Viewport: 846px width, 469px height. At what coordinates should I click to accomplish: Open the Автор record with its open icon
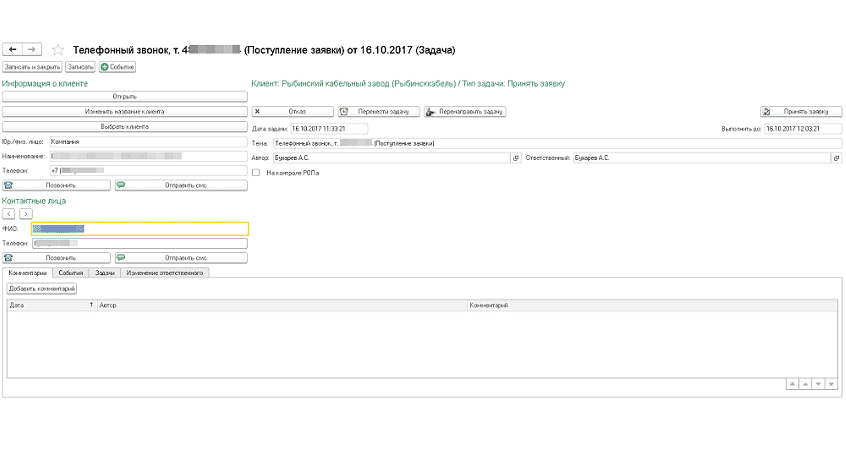click(x=516, y=158)
